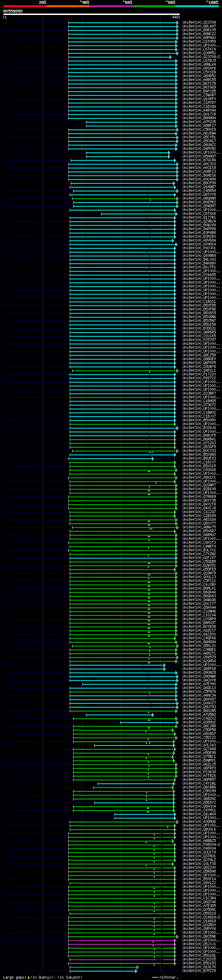Open hit UniRef100_P48004-2

(x=201, y=844)
